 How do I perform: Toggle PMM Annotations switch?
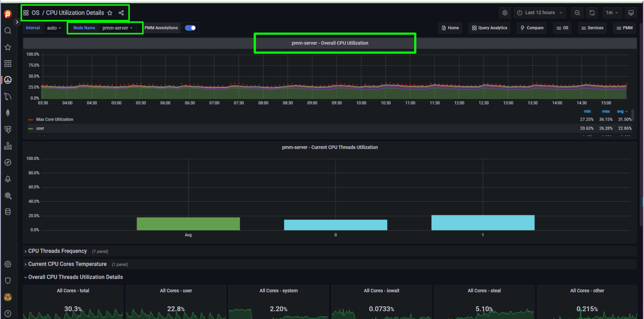pos(190,28)
